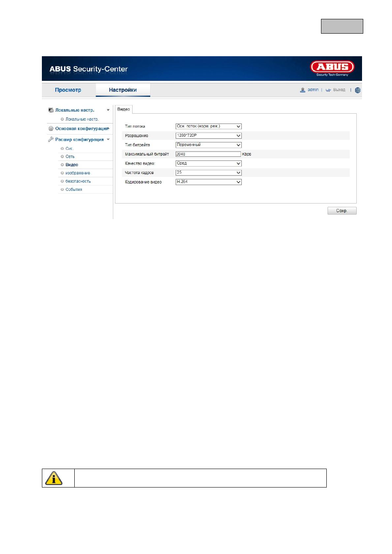Switch to the Просмотр tab
The image size is (392, 554).
[x=68, y=90]
